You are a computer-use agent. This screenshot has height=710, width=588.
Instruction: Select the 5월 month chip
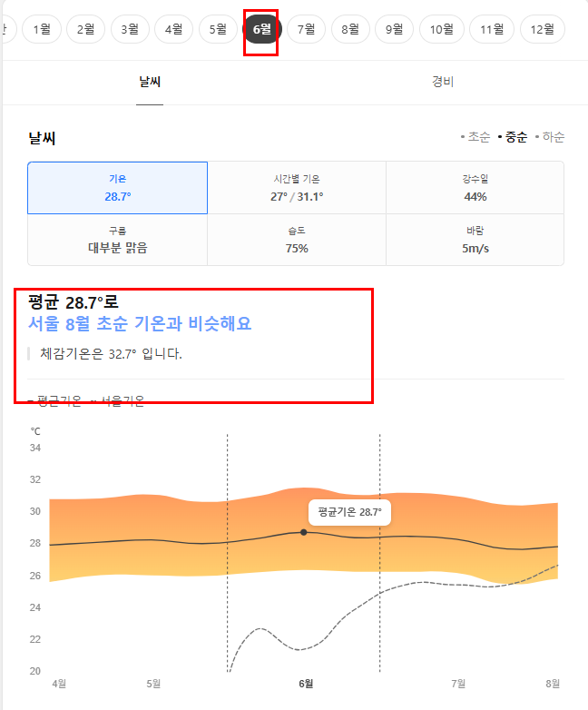(218, 29)
